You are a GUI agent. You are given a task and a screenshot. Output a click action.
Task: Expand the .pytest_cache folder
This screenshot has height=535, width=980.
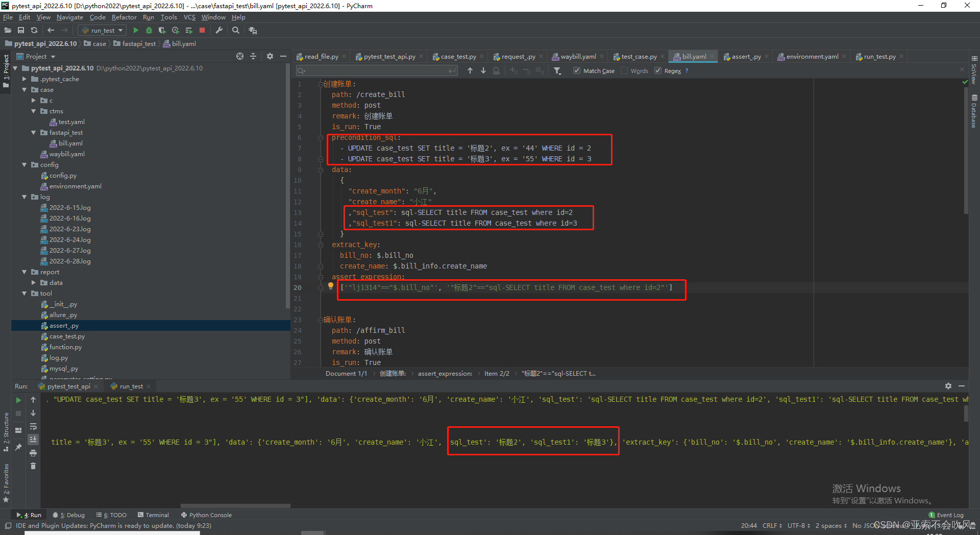point(24,79)
